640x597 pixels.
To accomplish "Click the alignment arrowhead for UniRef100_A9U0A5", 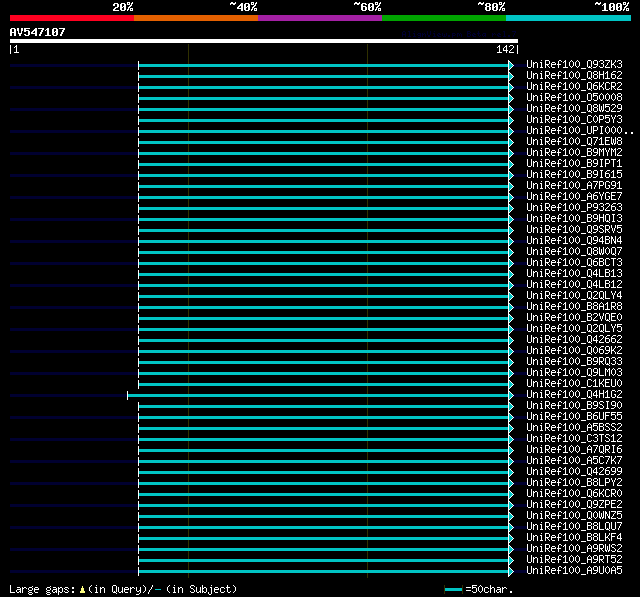I will point(511,571).
